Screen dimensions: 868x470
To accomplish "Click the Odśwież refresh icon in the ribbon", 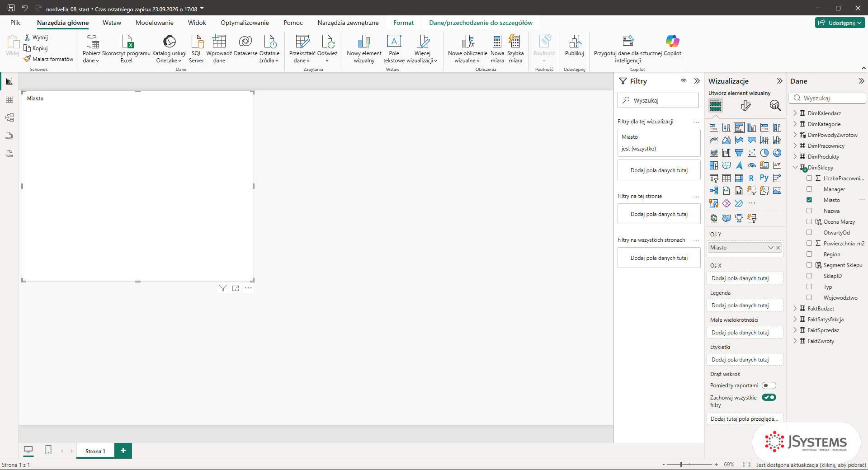I will (x=327, y=42).
